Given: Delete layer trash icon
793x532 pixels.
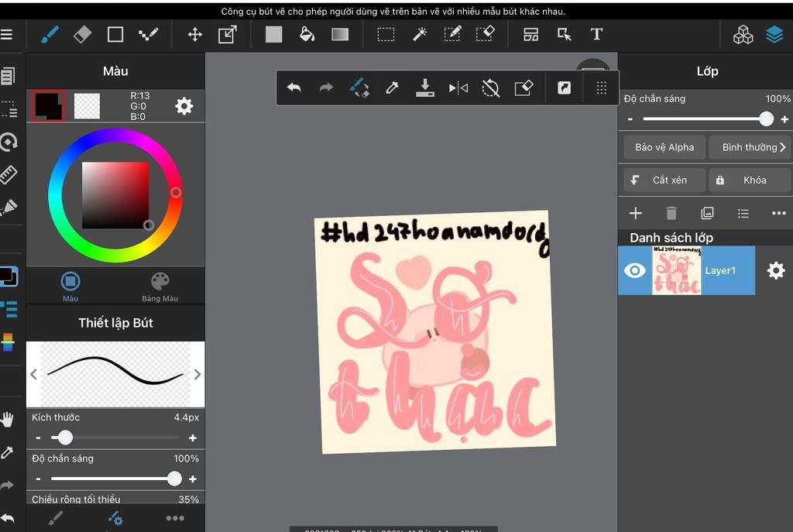Looking at the screenshot, I should tap(671, 214).
